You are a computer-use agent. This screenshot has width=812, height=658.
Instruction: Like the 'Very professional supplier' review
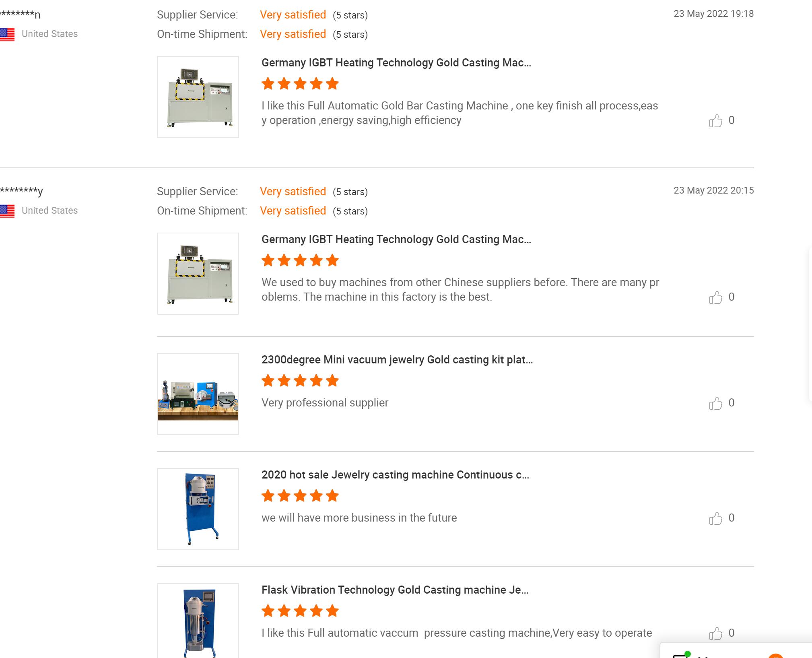715,403
